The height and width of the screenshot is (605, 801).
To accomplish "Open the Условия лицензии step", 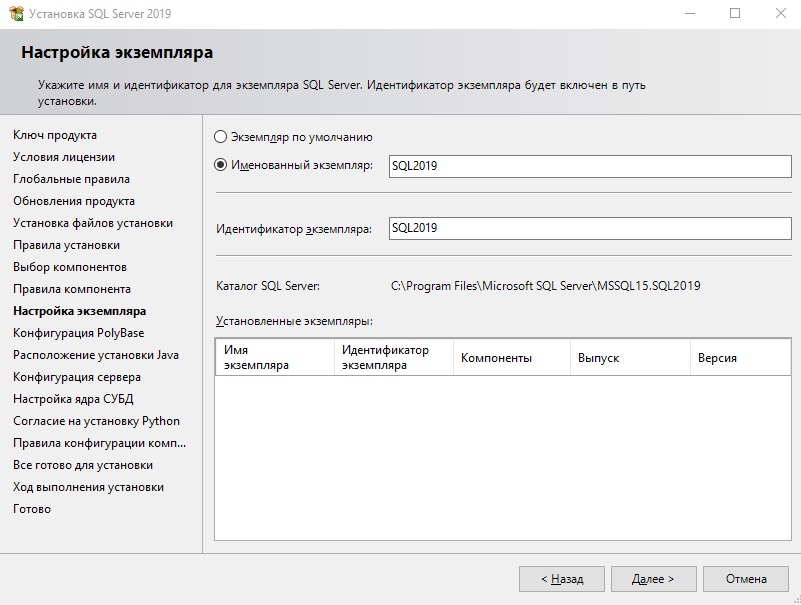I will [x=64, y=157].
